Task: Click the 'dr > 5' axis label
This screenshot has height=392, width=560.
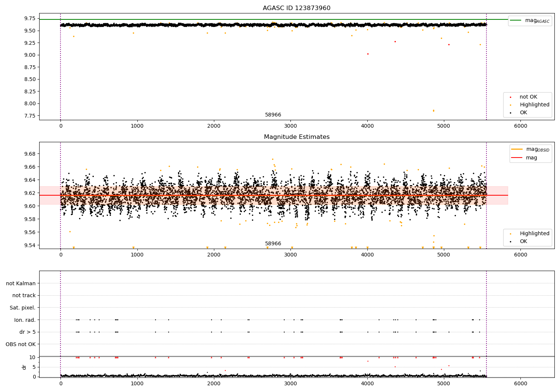Action: (x=28, y=332)
